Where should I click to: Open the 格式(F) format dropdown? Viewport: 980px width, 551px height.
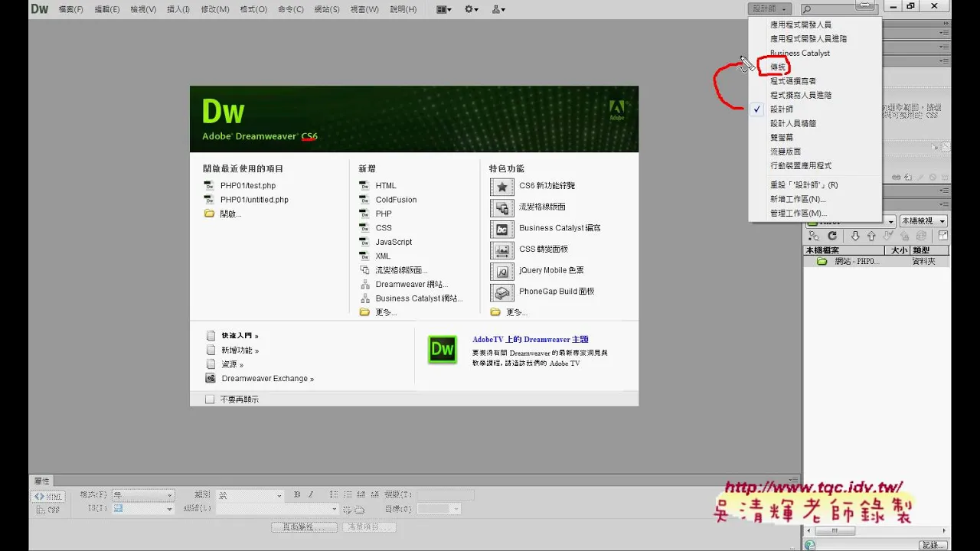point(143,496)
